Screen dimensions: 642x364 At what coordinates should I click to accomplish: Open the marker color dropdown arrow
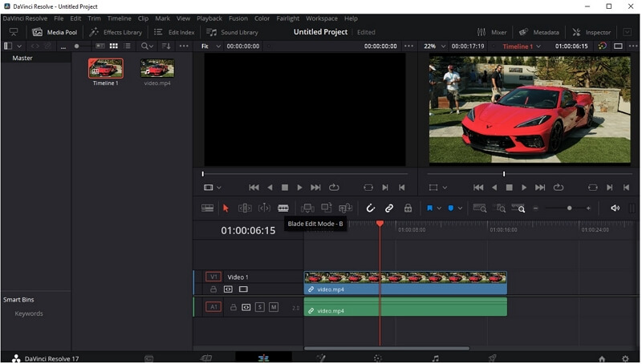(x=460, y=208)
